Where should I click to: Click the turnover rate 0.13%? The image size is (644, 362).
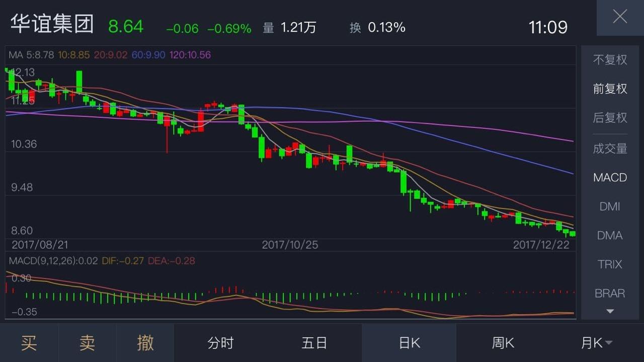[x=386, y=27]
